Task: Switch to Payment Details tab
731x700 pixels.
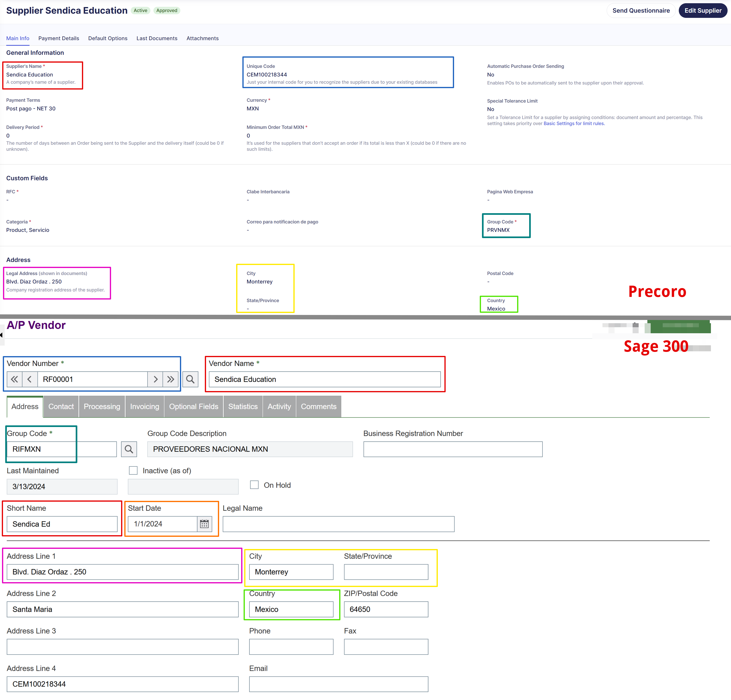Action: [x=59, y=38]
